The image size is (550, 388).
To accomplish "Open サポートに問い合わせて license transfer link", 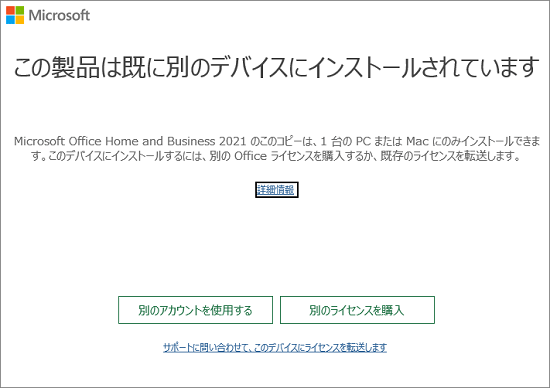I will (x=275, y=348).
